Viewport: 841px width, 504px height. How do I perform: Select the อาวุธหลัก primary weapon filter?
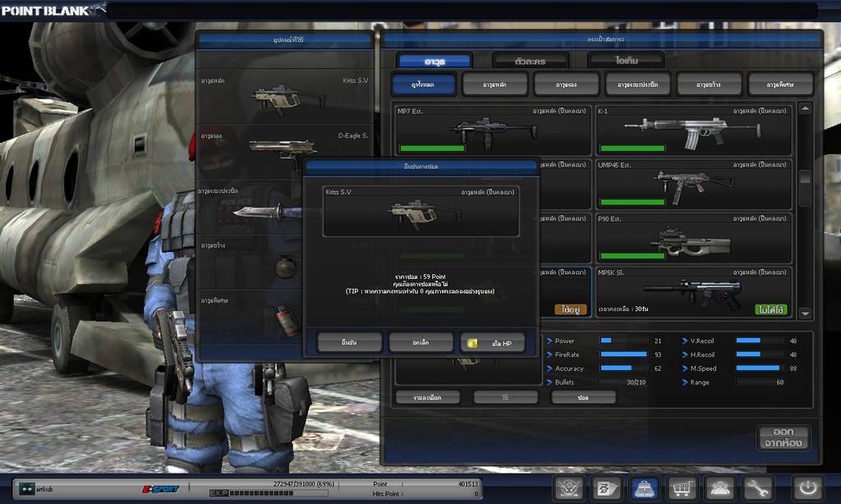pyautogui.click(x=494, y=84)
